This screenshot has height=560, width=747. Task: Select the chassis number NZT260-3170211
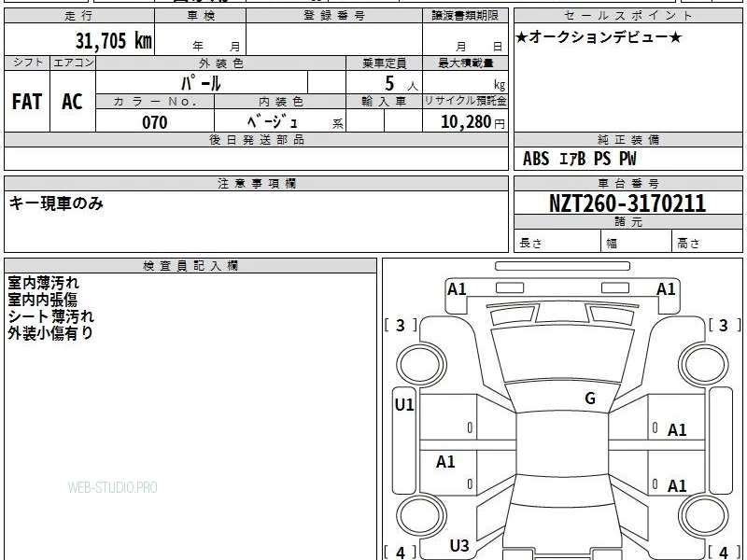pos(627,203)
